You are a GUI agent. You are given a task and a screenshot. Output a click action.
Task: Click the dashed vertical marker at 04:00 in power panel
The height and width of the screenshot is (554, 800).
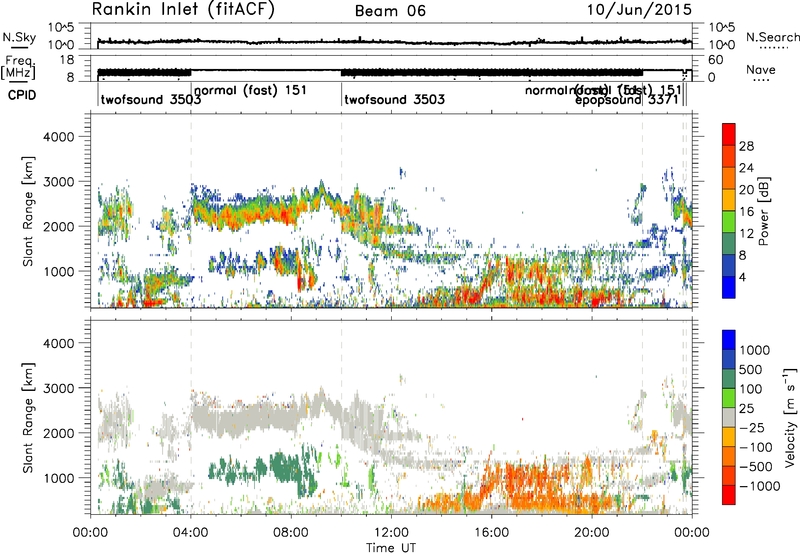(x=191, y=211)
